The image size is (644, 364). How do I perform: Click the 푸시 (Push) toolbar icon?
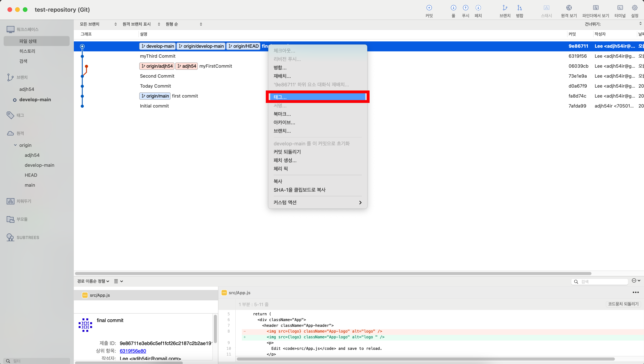465,8
